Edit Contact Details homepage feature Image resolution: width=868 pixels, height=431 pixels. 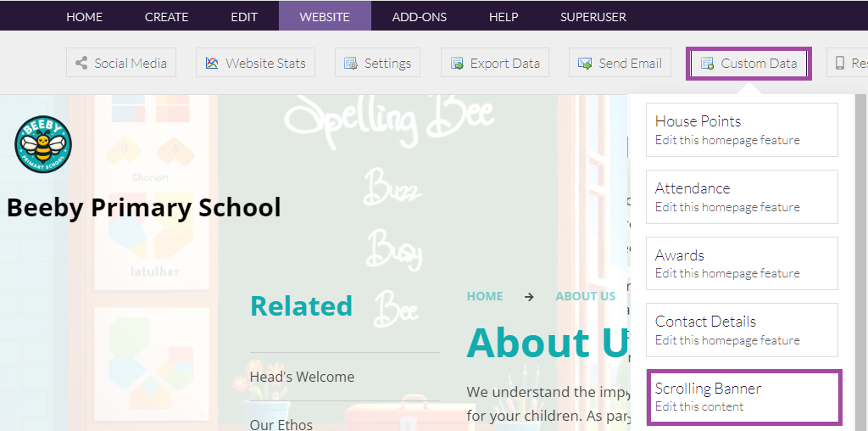click(x=742, y=330)
